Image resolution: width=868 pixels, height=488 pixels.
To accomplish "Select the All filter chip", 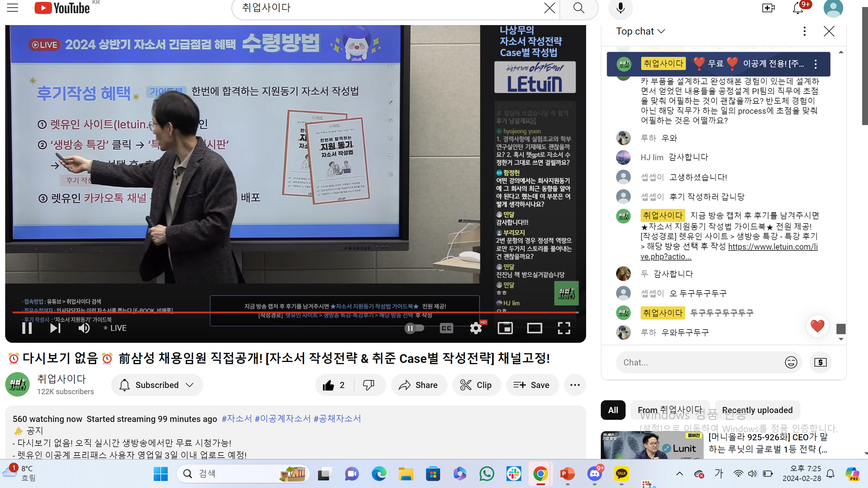I will (x=613, y=410).
